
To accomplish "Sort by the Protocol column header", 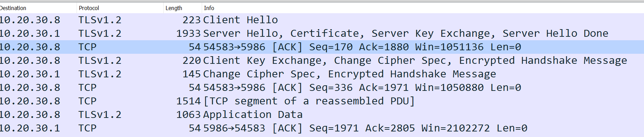I will (x=120, y=8).
